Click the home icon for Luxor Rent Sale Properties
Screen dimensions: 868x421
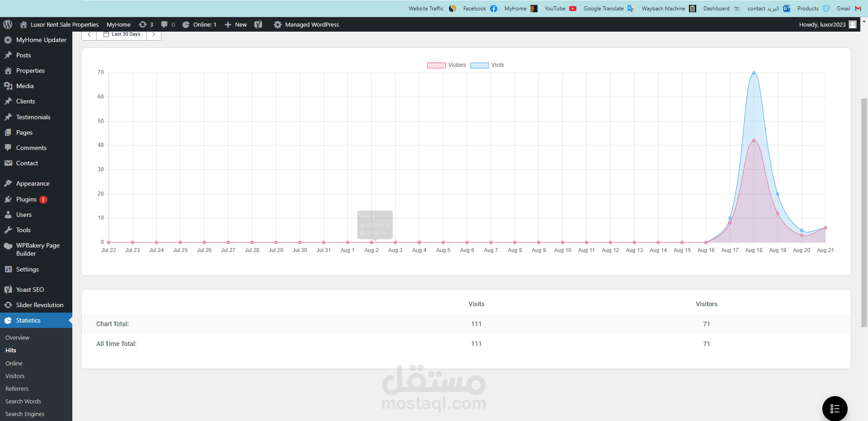coord(24,24)
